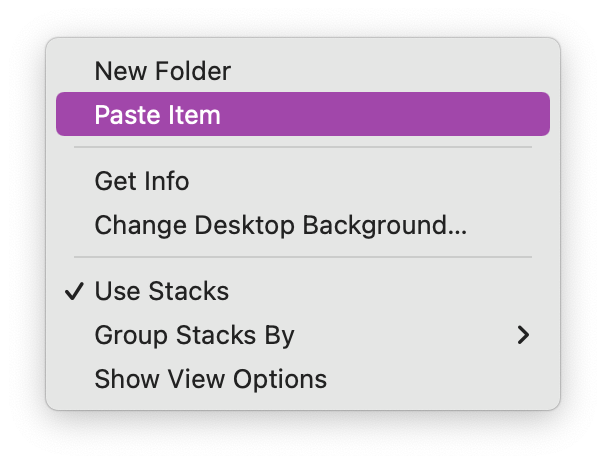Uncheck the Use Stacks menu entry

click(303, 291)
